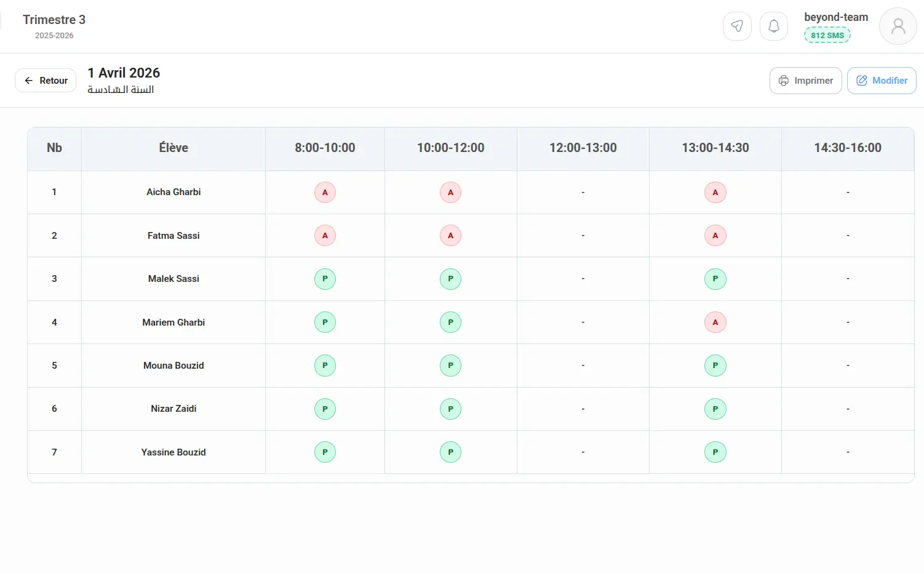Click Mouna Bouzid's present badge for 8:00-10:00

click(325, 366)
